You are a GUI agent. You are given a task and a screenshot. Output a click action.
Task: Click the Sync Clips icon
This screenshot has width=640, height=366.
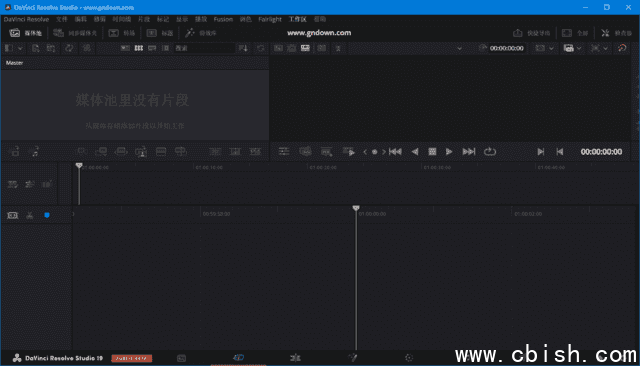click(69, 48)
